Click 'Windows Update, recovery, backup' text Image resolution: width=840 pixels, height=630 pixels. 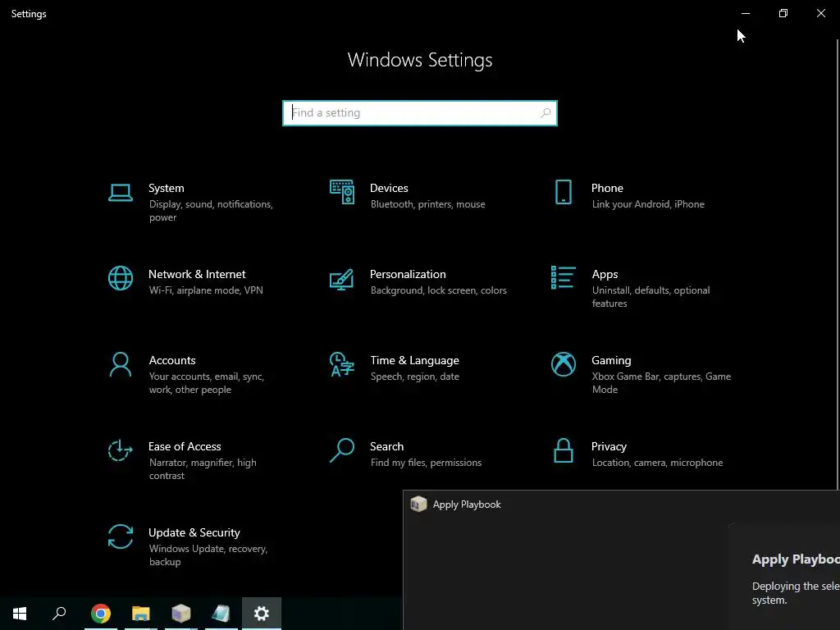208,555
